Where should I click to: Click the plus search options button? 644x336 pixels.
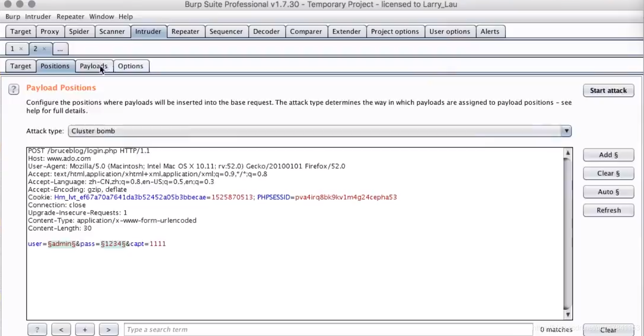(85, 329)
